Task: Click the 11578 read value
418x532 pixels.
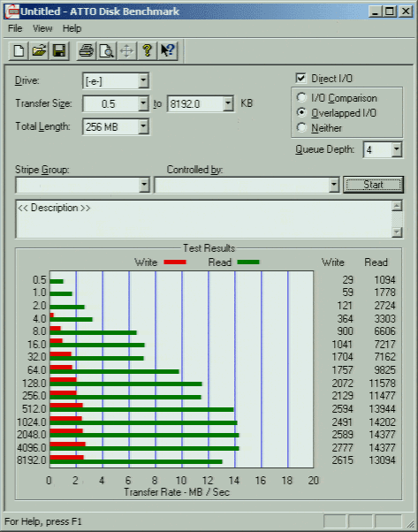Action: coord(382,383)
